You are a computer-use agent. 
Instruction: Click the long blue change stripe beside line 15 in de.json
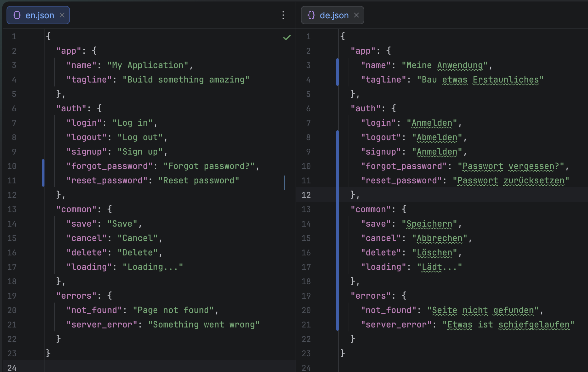tap(337, 238)
